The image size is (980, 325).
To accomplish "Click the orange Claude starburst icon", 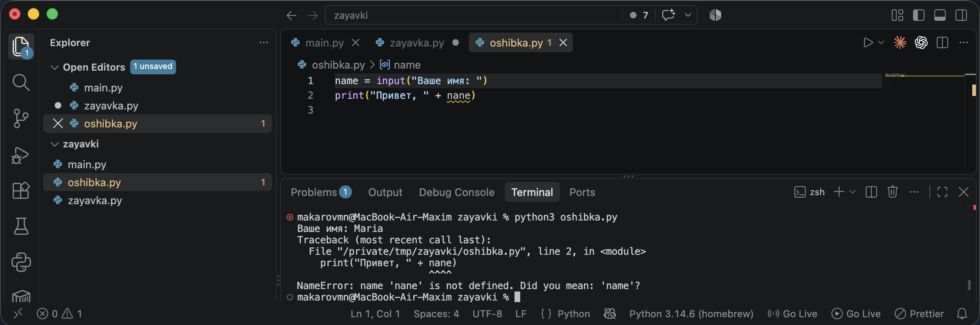I will pyautogui.click(x=900, y=42).
